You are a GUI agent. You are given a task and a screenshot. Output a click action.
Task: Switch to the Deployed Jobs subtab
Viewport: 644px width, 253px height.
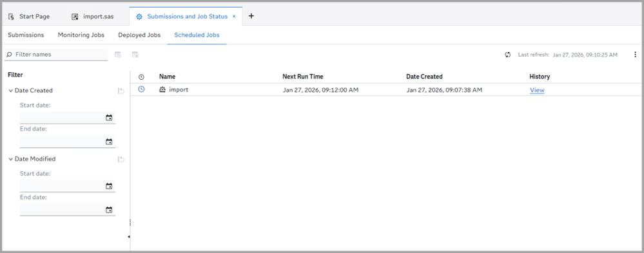coord(139,35)
